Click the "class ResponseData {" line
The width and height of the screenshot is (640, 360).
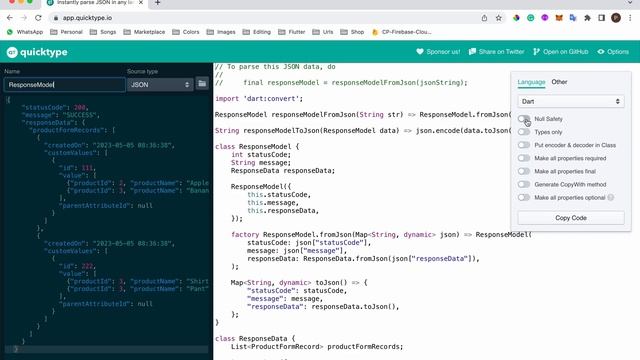[255, 338]
